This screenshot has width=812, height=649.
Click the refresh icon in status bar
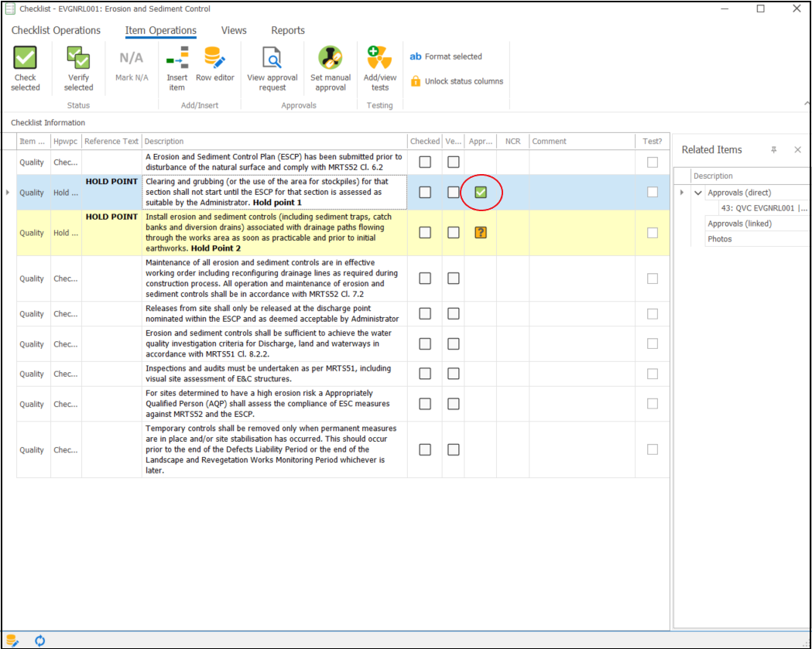(40, 640)
